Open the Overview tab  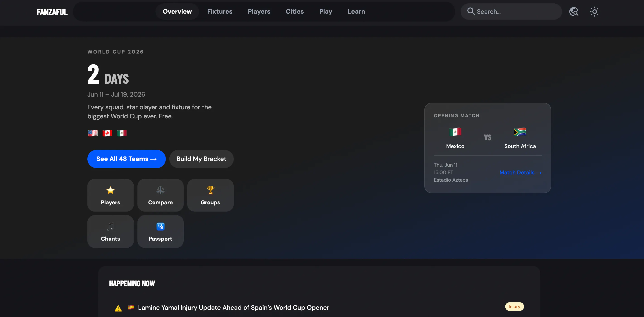pos(177,12)
